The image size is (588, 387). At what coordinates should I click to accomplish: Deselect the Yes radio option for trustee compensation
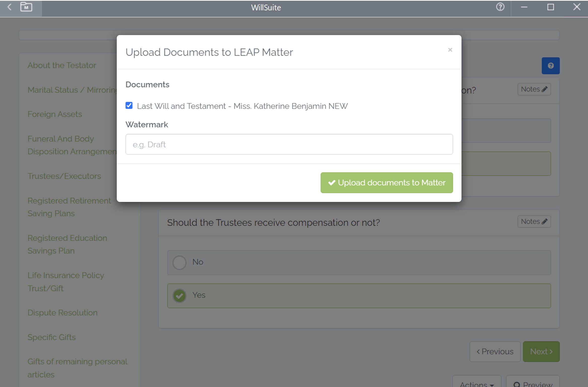click(x=179, y=296)
